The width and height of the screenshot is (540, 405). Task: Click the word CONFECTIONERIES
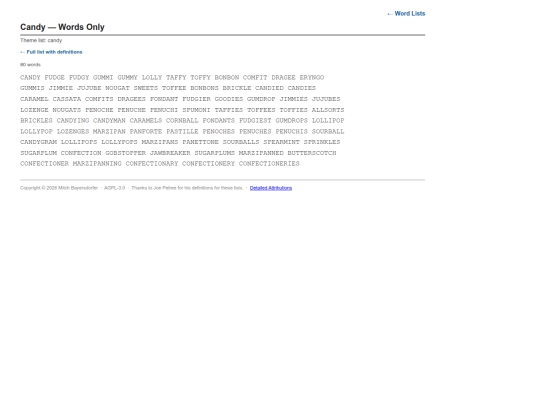269,164
